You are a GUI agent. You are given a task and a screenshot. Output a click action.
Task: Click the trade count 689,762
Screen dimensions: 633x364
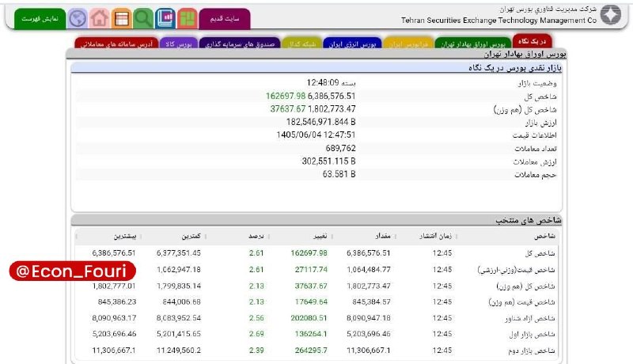[x=341, y=148]
